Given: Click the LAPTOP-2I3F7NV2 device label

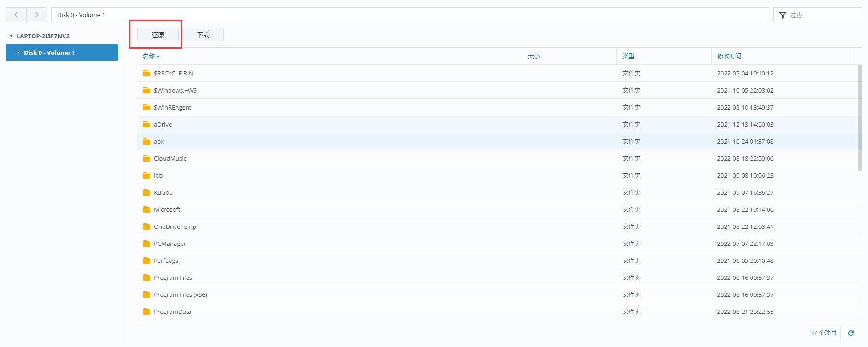Looking at the screenshot, I should (x=43, y=36).
